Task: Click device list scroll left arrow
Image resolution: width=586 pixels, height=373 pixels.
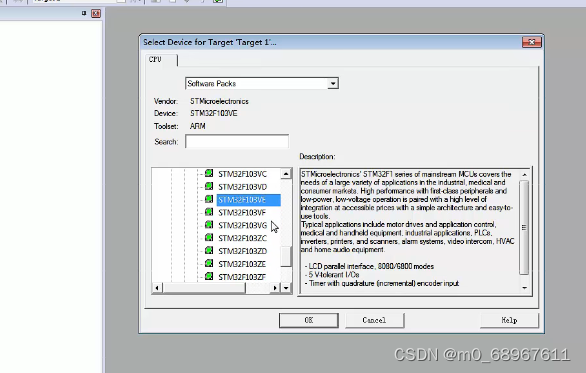Action: point(157,288)
